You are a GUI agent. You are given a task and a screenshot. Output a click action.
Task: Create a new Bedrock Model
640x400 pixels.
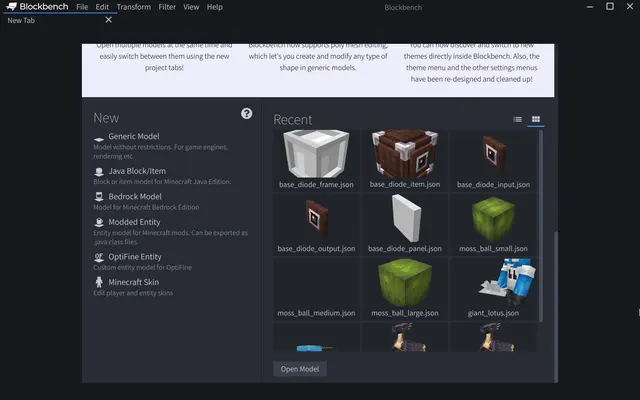pos(135,196)
